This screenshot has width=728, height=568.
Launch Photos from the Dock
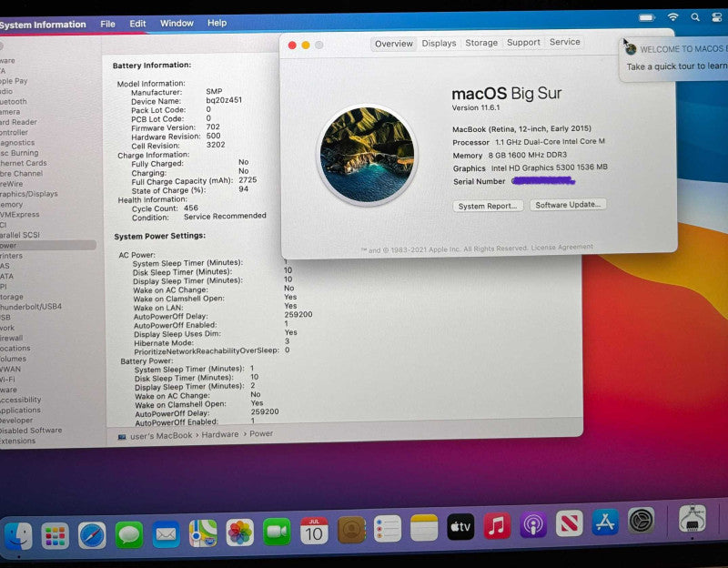[x=239, y=532]
